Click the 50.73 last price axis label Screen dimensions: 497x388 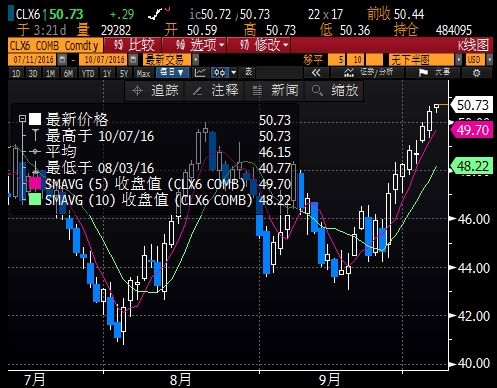[472, 105]
